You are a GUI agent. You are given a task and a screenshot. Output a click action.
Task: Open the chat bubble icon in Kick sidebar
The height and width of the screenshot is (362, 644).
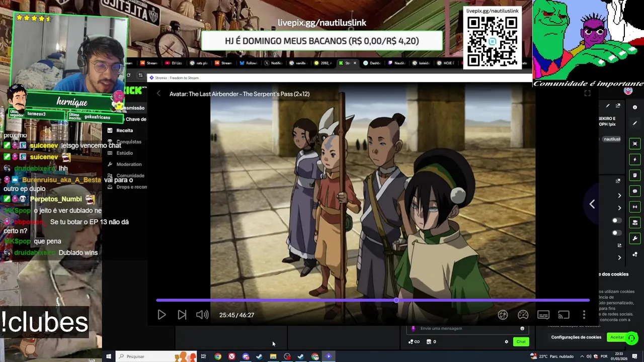(635, 191)
